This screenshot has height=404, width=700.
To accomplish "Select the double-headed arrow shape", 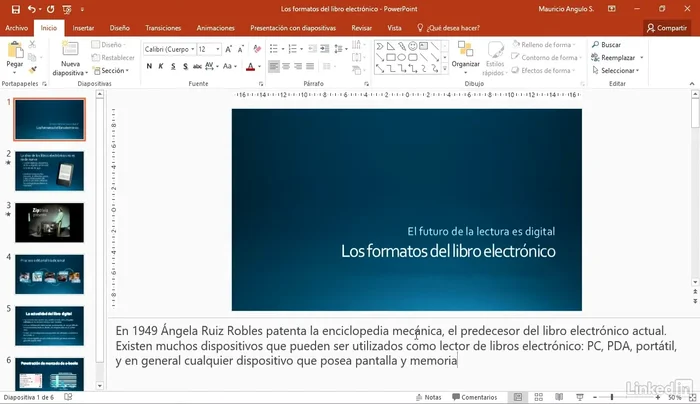I will [380, 68].
